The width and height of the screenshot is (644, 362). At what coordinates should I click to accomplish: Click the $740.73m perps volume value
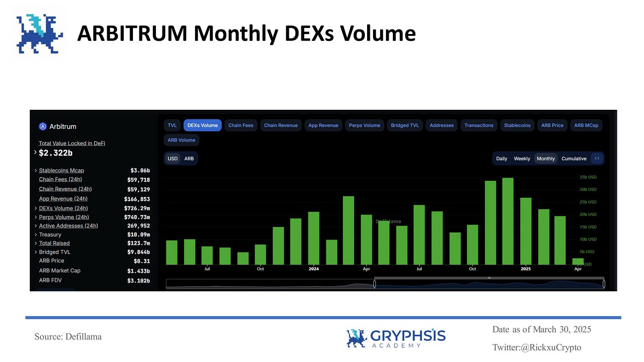coord(137,217)
